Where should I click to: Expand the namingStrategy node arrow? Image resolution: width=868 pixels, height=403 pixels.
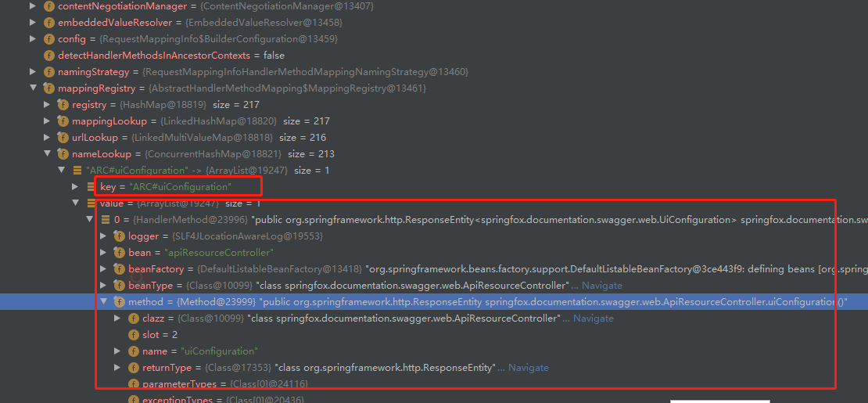(x=33, y=71)
